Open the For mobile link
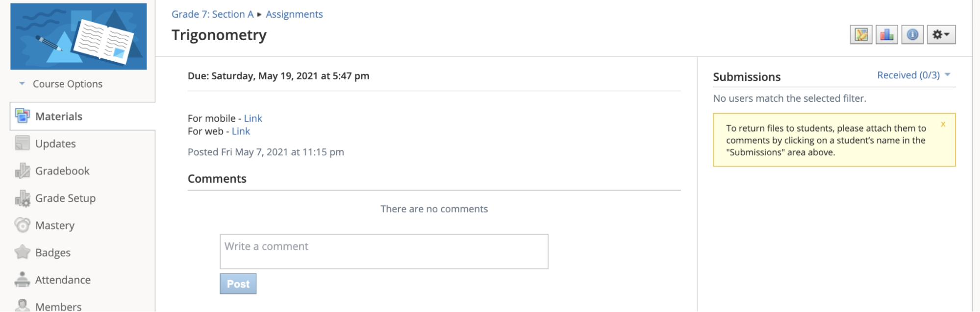Viewport: 980px width, 312px height. tap(253, 119)
